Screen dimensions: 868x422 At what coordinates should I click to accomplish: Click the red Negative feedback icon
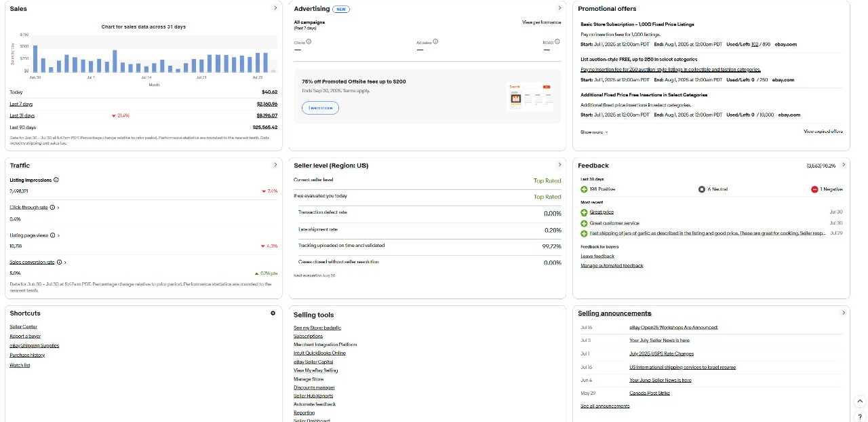coord(814,189)
